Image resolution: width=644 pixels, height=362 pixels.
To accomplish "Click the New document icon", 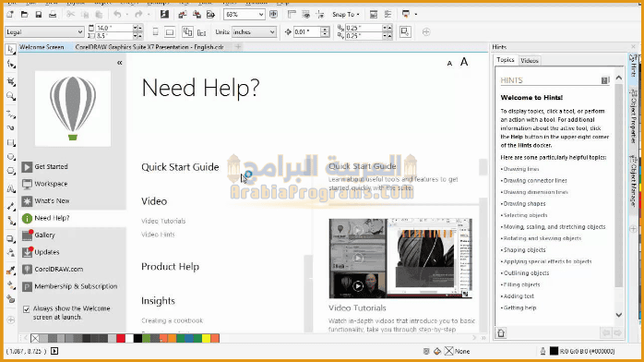I will (10, 15).
